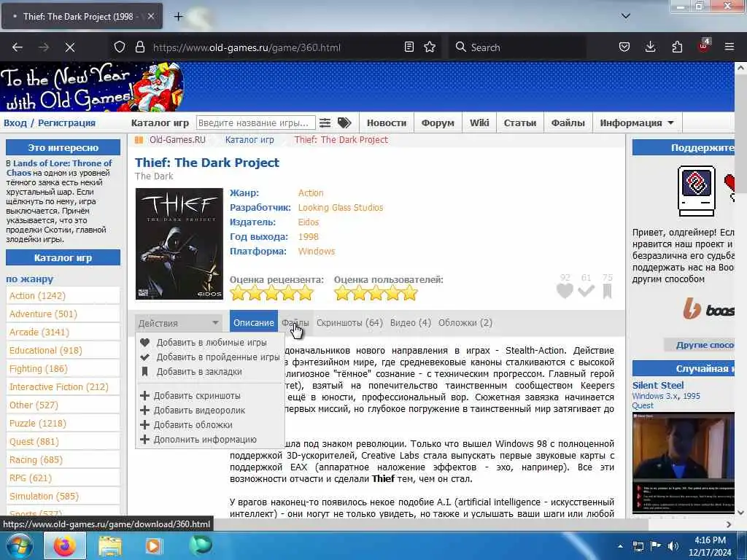This screenshot has width=747, height=560.
Task: Select the heart icon in the Действия menu
Action: pyautogui.click(x=145, y=343)
